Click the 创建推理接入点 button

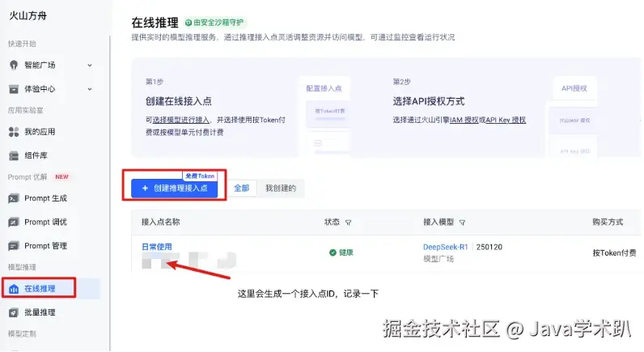pos(175,188)
